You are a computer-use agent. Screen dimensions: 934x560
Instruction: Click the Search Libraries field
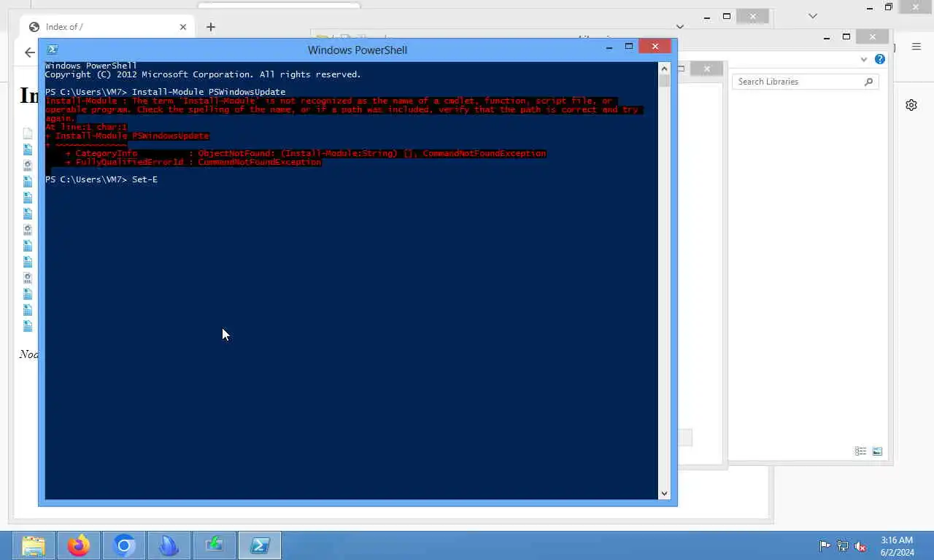[x=805, y=82]
